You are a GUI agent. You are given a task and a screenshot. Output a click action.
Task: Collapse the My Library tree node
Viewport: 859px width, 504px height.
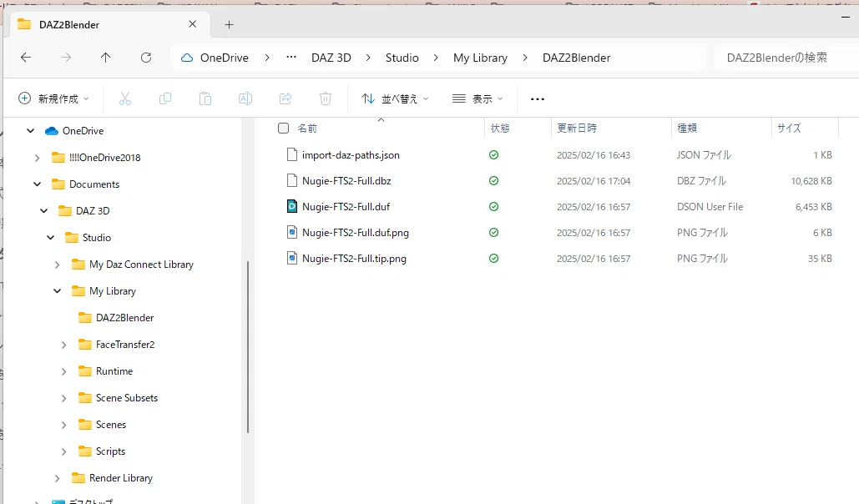(57, 291)
